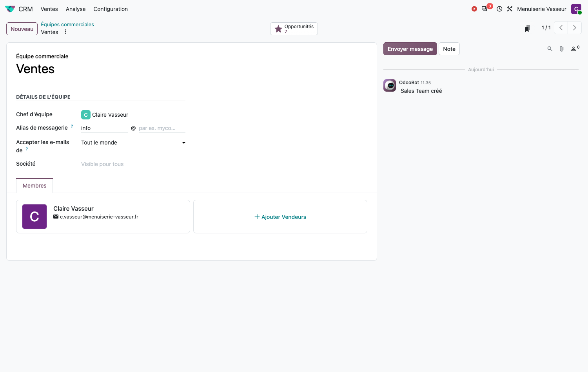588x372 pixels.
Task: Show followers icon in chatter
Action: pos(575,49)
